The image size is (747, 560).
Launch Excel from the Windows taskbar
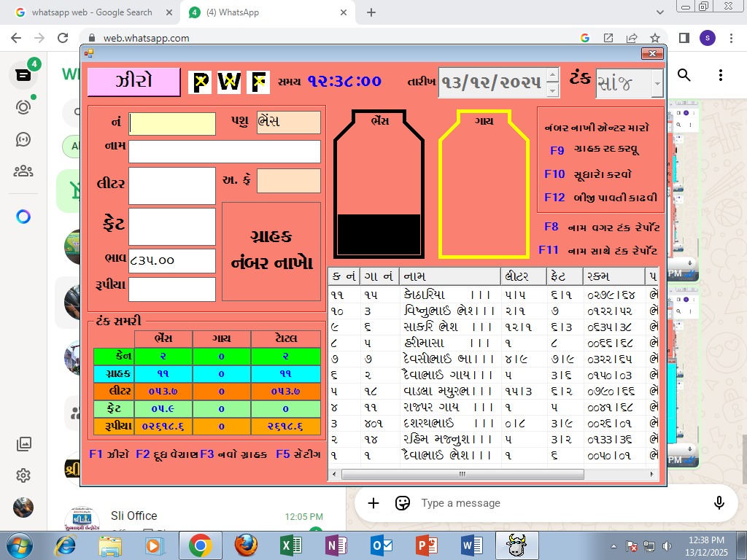(x=290, y=545)
